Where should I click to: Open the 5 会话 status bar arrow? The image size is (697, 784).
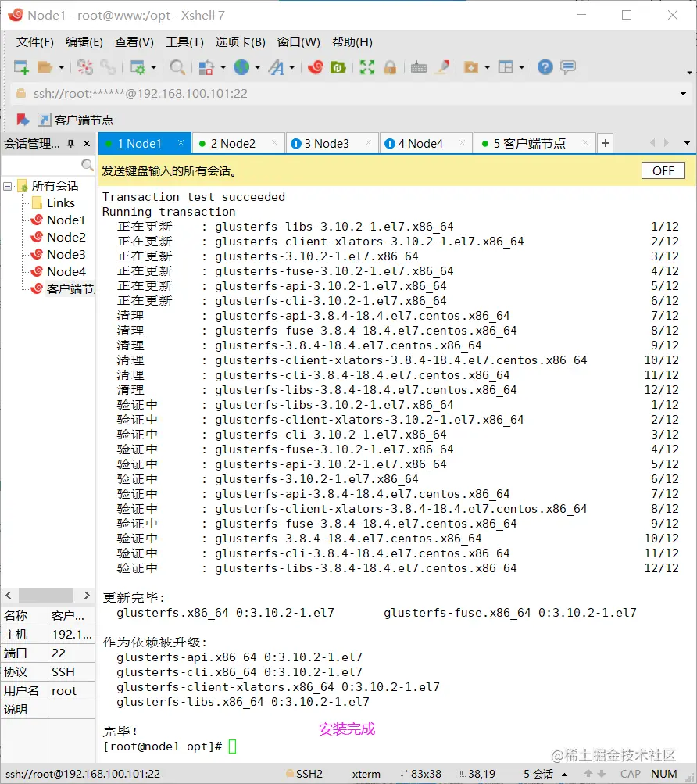[x=564, y=775]
